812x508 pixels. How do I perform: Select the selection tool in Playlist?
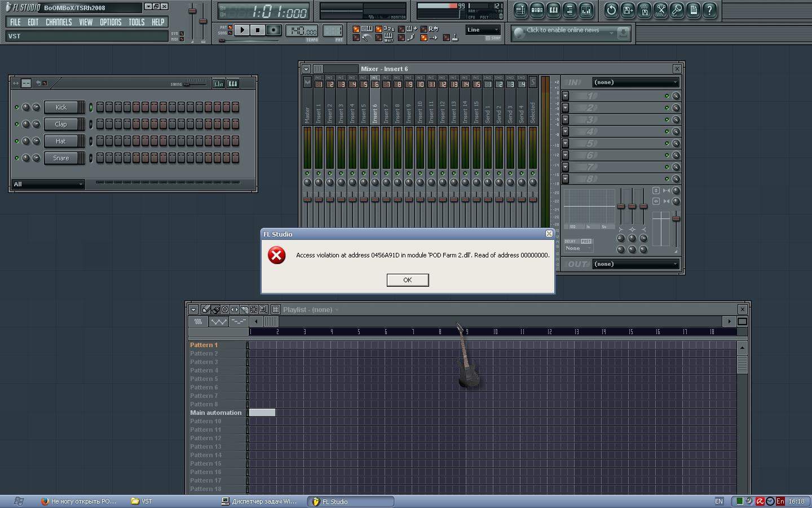[x=253, y=309]
